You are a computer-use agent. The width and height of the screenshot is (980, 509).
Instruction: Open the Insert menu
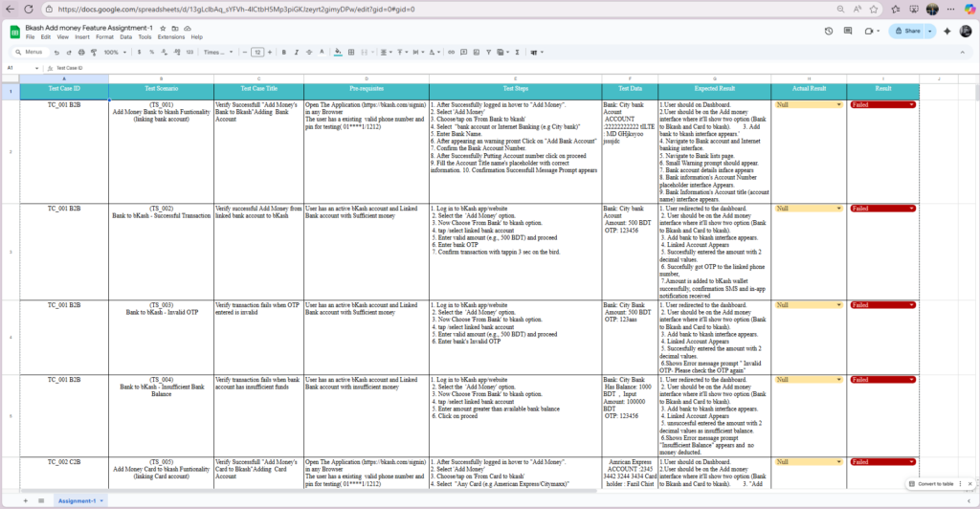pyautogui.click(x=82, y=37)
